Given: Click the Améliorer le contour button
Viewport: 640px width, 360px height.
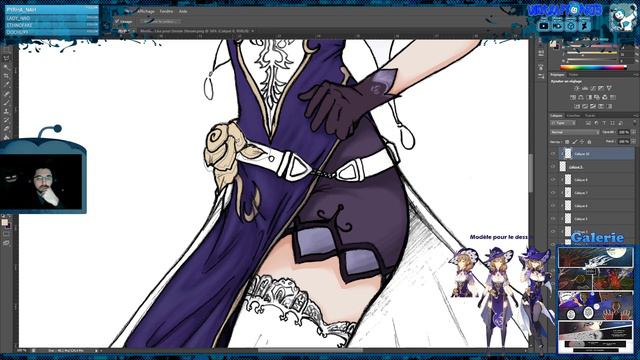Looking at the screenshot, I should click(x=160, y=21).
